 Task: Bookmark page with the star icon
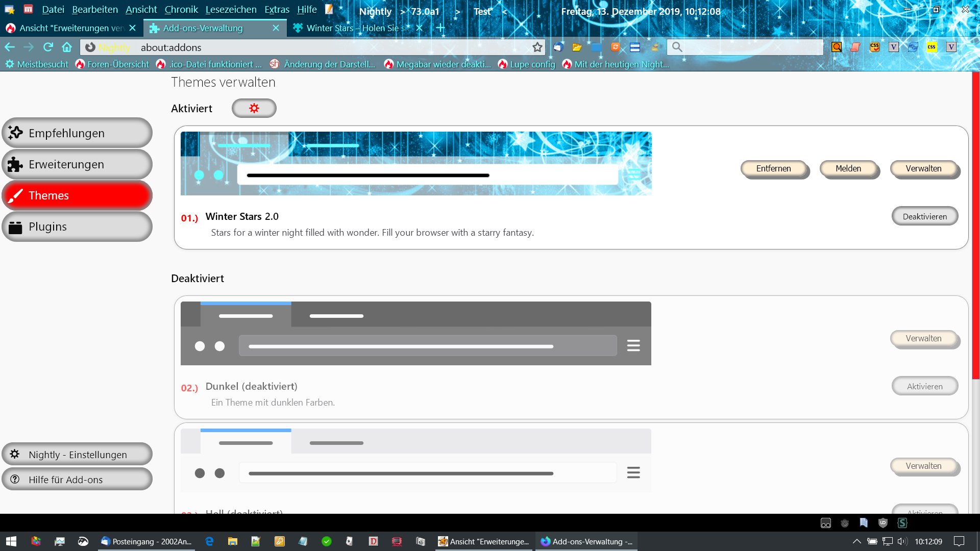537,47
